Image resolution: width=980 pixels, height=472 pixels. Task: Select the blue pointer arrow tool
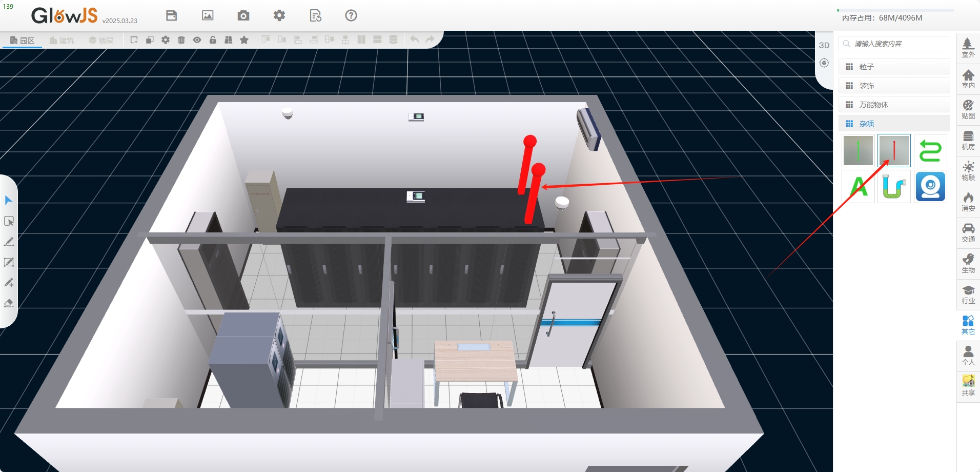pos(9,200)
